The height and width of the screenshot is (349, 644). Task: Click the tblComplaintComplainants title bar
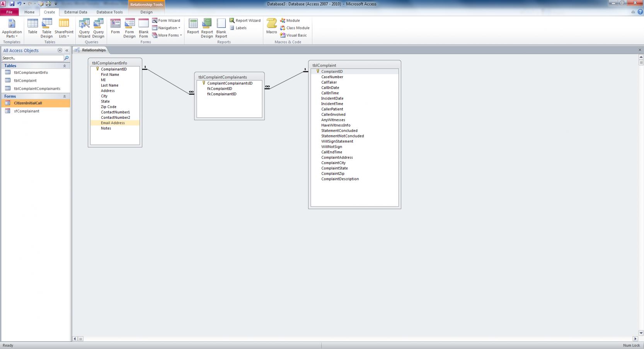229,77
